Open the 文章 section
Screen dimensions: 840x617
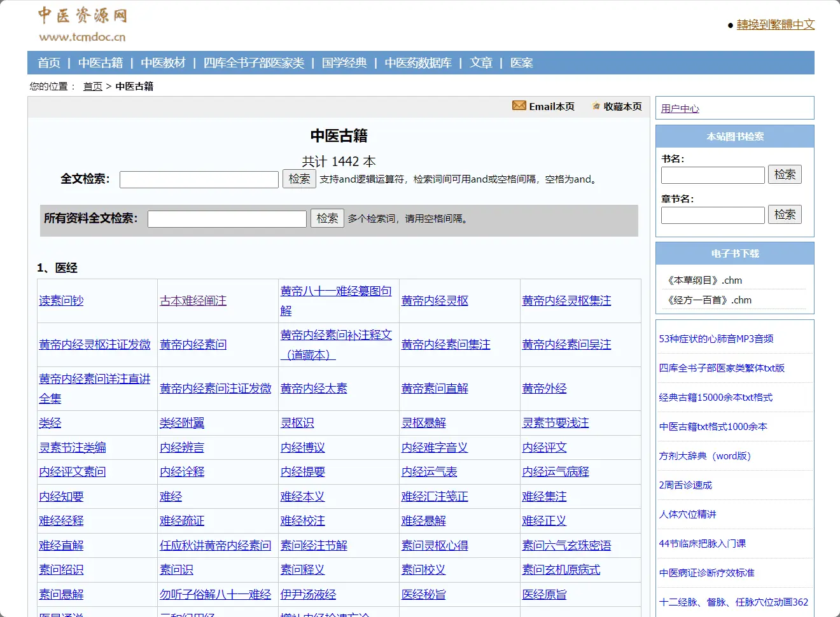point(480,62)
